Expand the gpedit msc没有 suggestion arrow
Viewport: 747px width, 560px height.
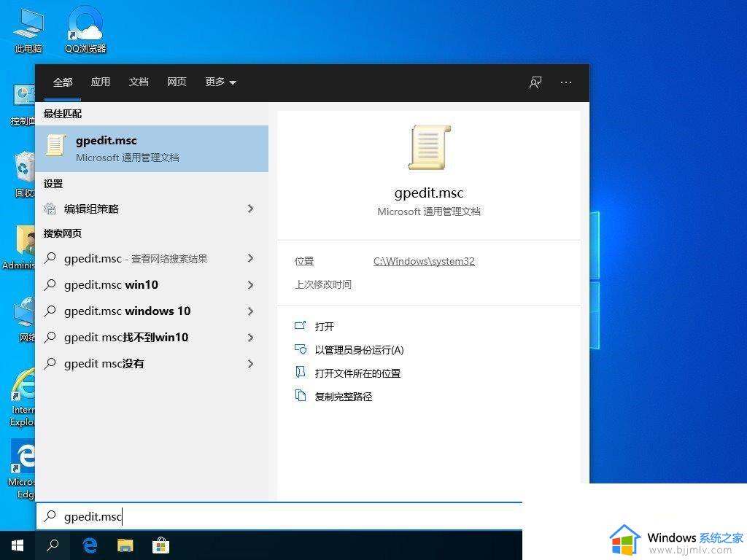pos(251,363)
